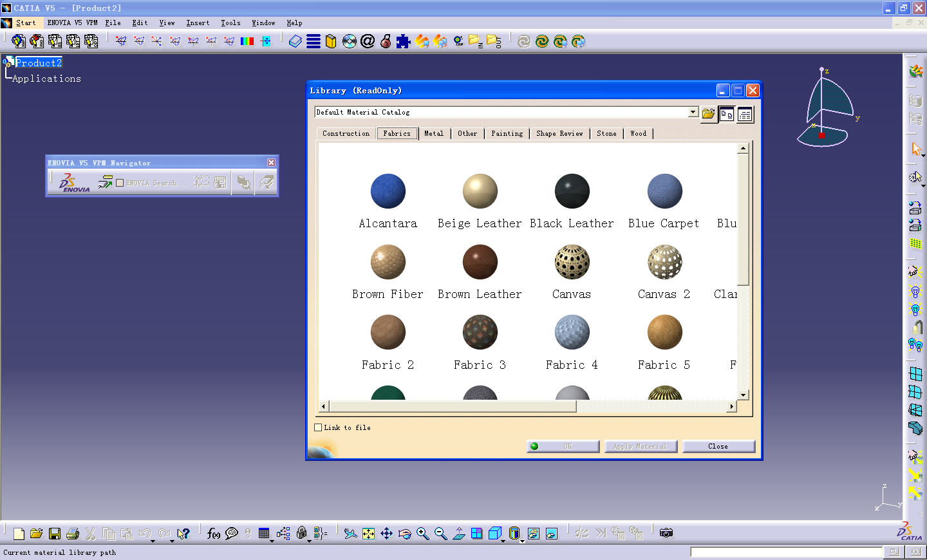Select the Beige Leather material sphere

(480, 191)
